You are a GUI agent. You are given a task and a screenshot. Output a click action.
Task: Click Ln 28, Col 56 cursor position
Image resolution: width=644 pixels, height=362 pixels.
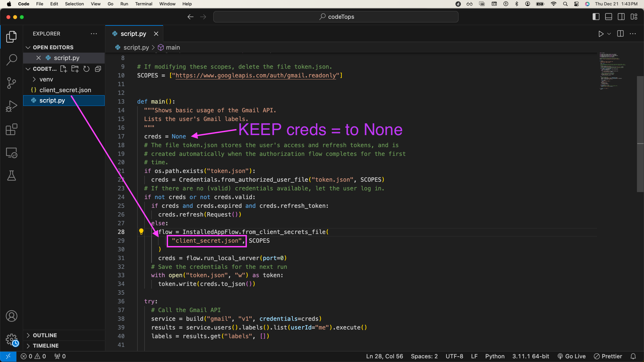(x=384, y=356)
